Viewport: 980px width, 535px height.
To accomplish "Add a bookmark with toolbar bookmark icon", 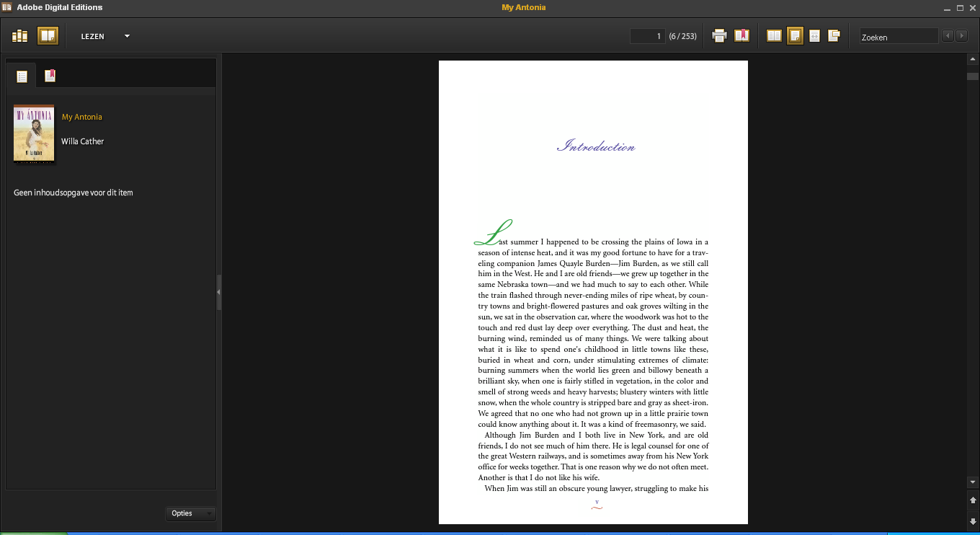I will tap(741, 36).
